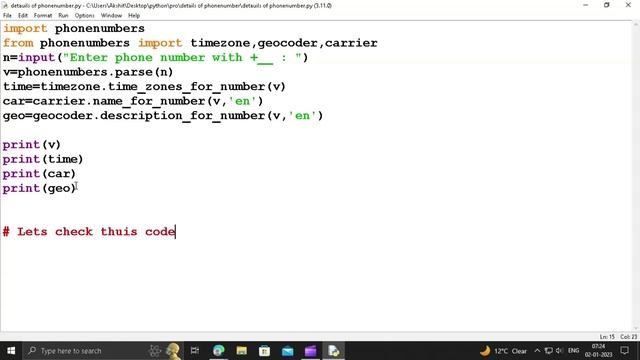Open the Edit menu
The width and height of the screenshot is (640, 360).
coord(22,16)
